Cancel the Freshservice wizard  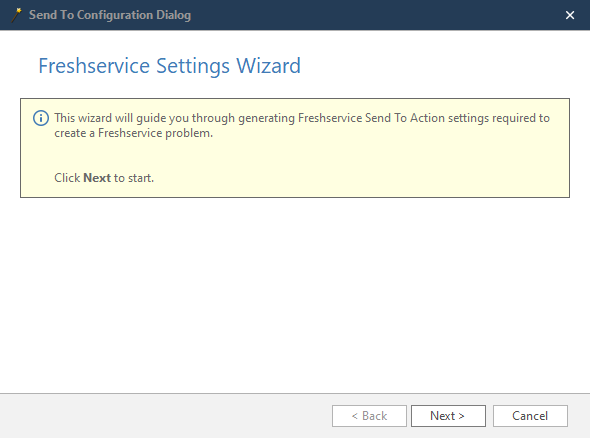[x=530, y=416]
